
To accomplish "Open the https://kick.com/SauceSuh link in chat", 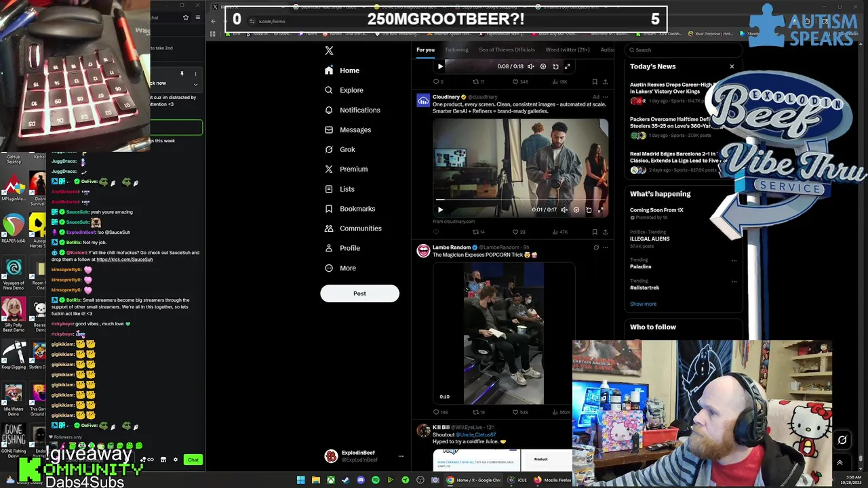I will click(x=124, y=260).
